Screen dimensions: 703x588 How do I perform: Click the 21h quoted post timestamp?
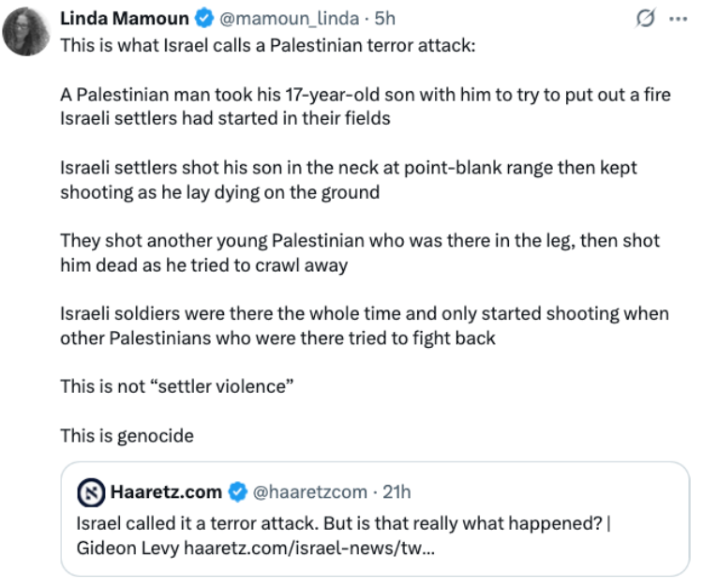pos(396,492)
